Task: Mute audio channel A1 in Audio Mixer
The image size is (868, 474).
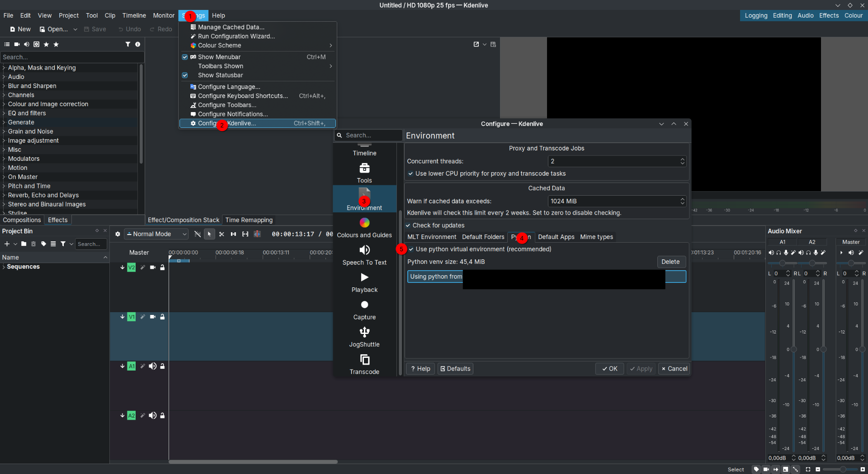Action: pyautogui.click(x=771, y=253)
